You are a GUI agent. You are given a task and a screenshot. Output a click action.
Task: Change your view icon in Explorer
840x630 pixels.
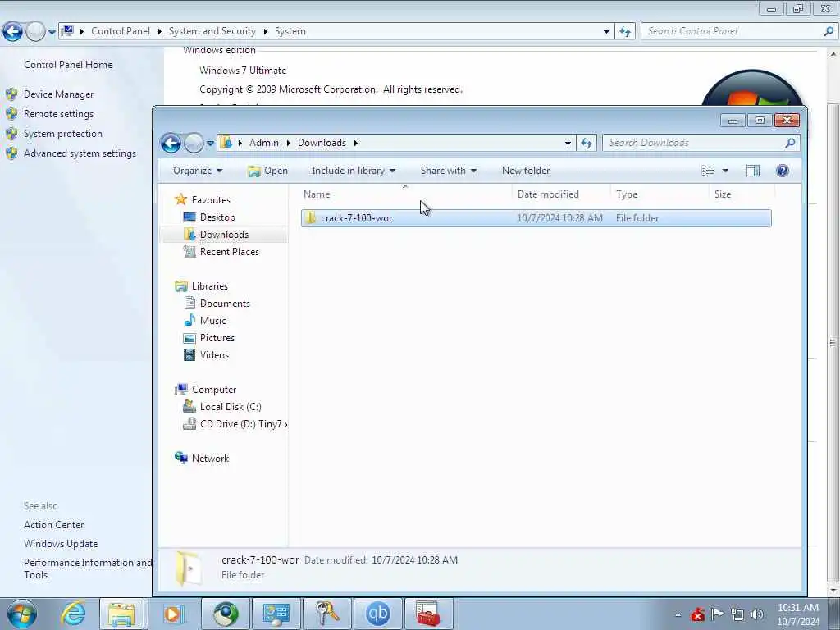pos(708,171)
